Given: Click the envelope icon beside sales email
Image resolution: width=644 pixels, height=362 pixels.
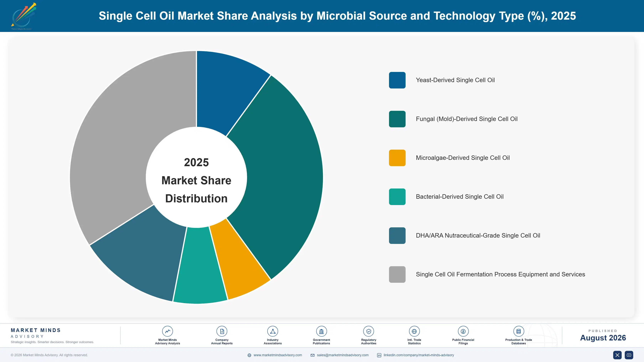Looking at the screenshot, I should tap(313, 355).
